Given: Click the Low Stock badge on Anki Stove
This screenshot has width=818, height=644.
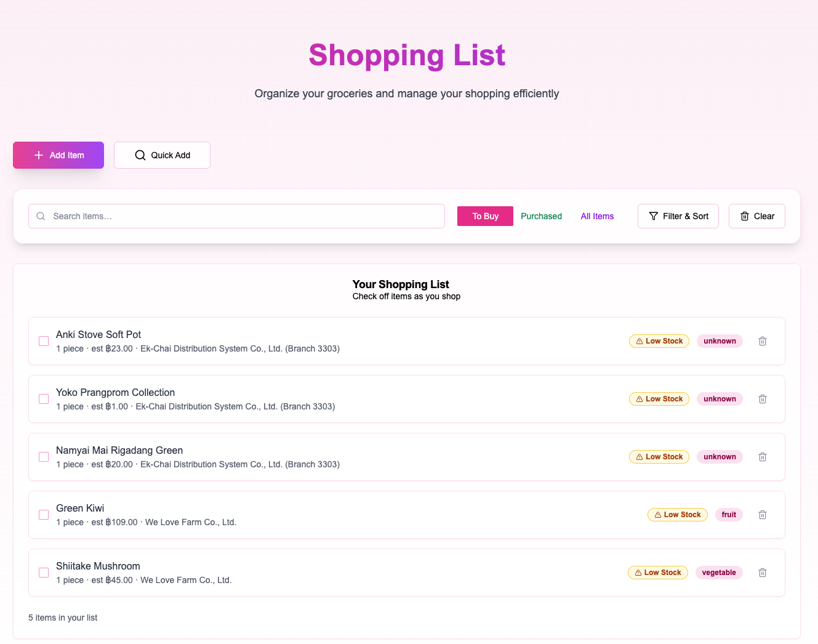Looking at the screenshot, I should 659,341.
